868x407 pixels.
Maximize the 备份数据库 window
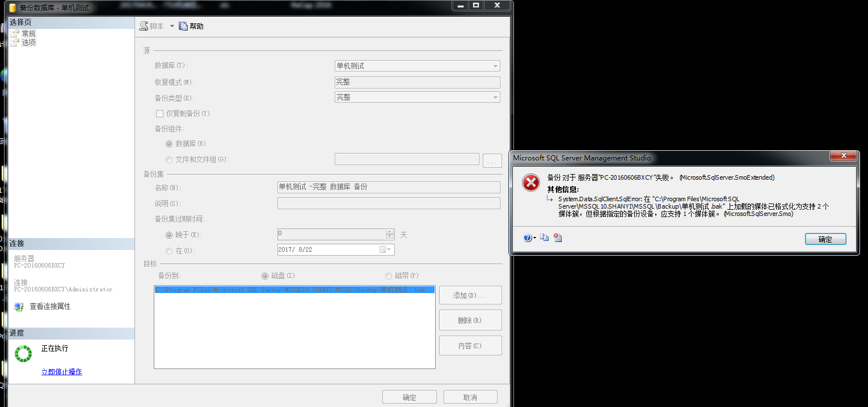click(476, 5)
